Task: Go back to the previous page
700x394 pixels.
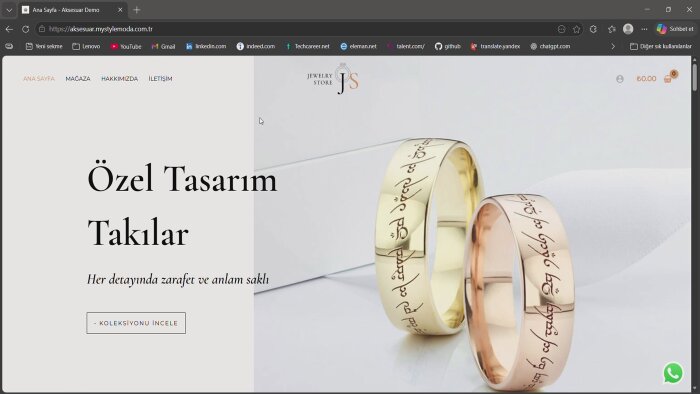Action: coord(9,29)
